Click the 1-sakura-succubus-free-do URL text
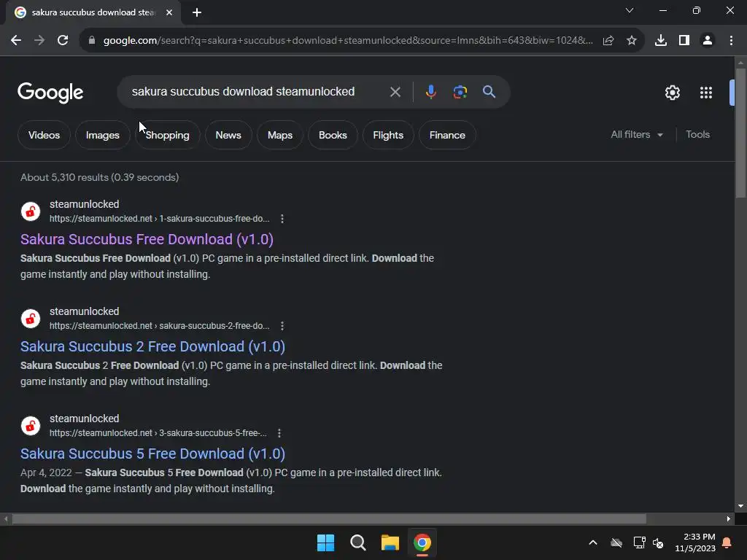This screenshot has height=560, width=747. coord(160,219)
